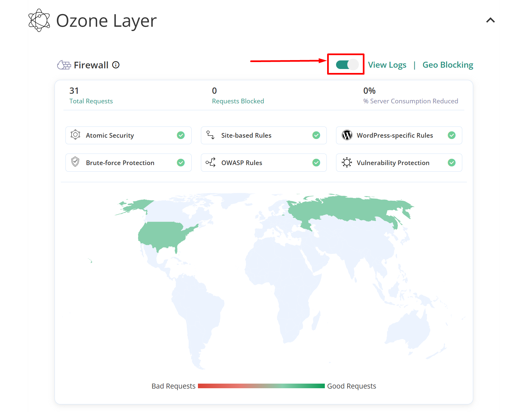Click the Site-based Rules route icon
This screenshot has width=532, height=412.
click(x=210, y=135)
